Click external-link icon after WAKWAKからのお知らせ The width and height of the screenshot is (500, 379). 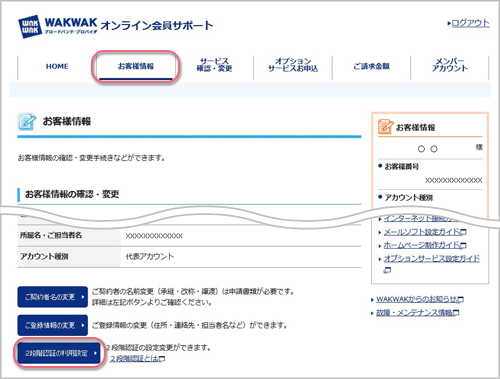(461, 299)
